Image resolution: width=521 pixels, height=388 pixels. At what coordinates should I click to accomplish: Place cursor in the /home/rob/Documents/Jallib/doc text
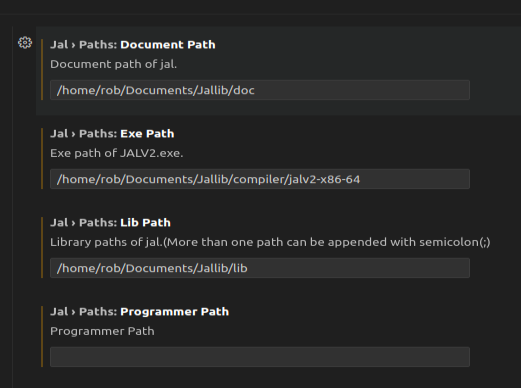[x=155, y=90]
